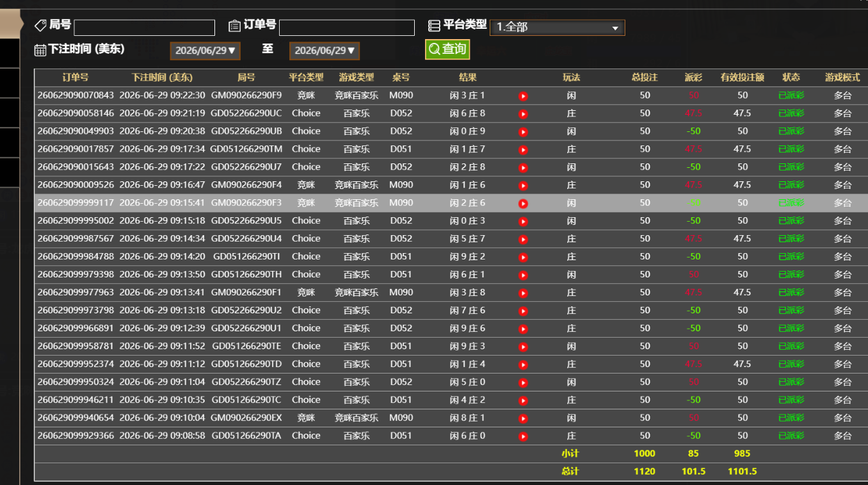Select order number 260629099929366
Image resolution: width=868 pixels, height=485 pixels.
tap(76, 436)
